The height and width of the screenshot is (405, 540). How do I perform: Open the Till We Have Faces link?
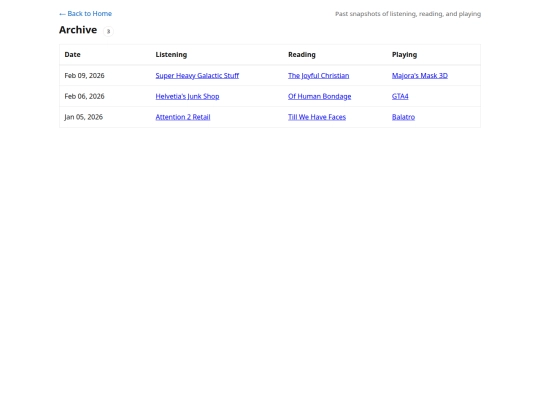click(x=317, y=117)
